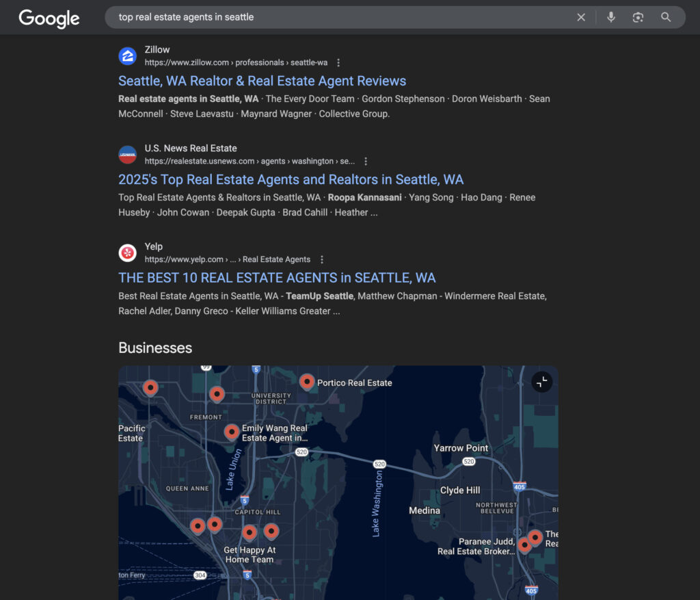
Task: Click the U.S. News Real Estate site name
Action: (191, 148)
